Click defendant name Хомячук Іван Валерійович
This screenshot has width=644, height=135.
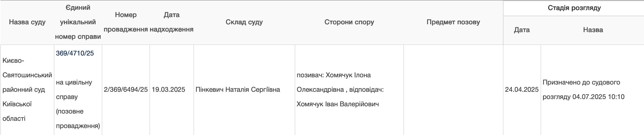pos(338,104)
